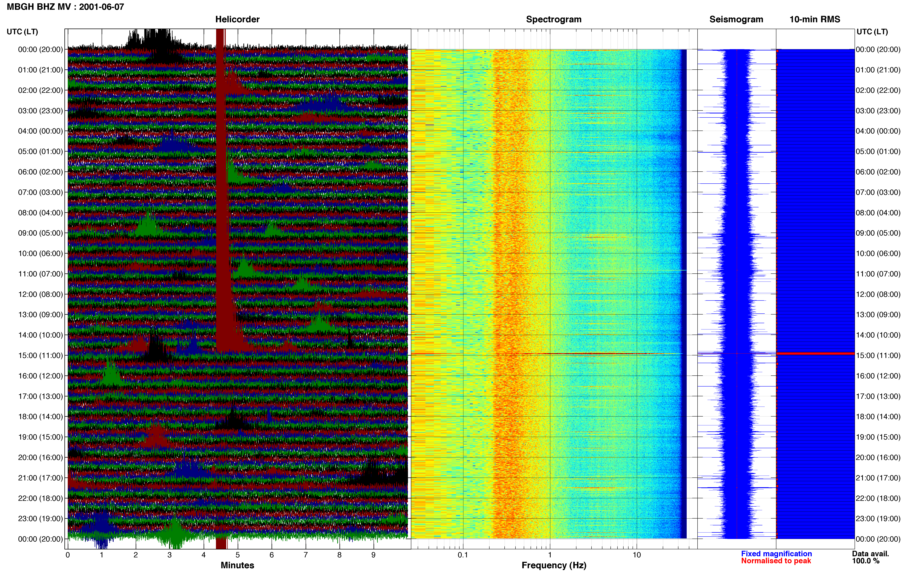Click the right 21:00 (17:00) time label
The height and width of the screenshot is (578, 924).
pyautogui.click(x=878, y=478)
